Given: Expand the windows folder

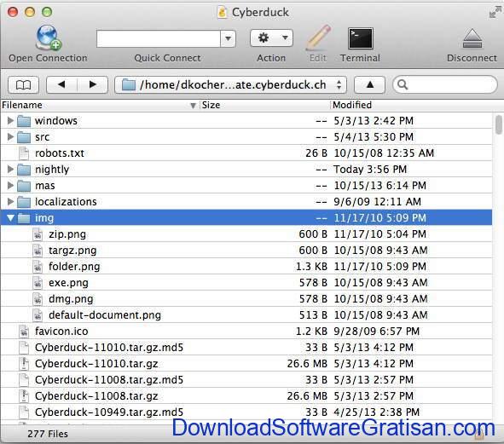Looking at the screenshot, I should (10, 120).
